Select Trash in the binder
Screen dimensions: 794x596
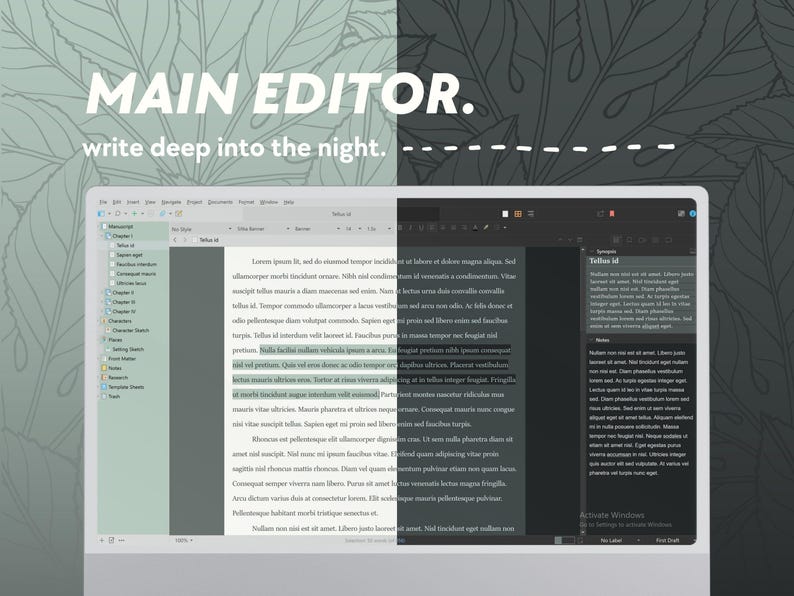(x=114, y=396)
